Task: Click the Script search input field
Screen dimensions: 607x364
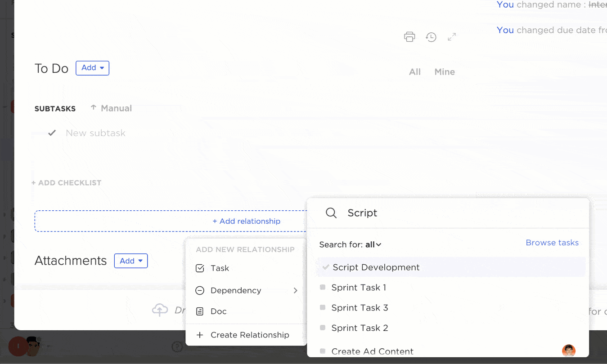Action: point(450,213)
